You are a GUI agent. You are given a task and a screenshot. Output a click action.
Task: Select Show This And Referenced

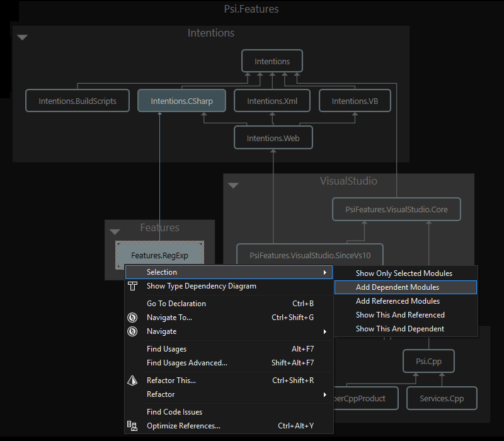click(400, 315)
